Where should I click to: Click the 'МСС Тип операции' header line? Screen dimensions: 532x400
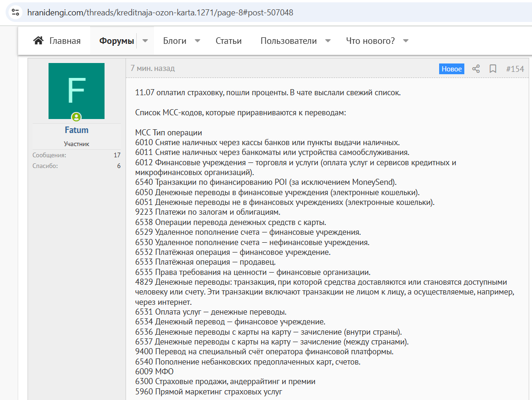[168, 133]
